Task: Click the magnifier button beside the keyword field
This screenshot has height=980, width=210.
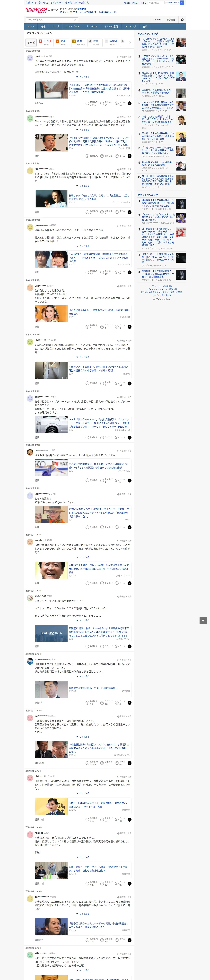Action: point(75,20)
